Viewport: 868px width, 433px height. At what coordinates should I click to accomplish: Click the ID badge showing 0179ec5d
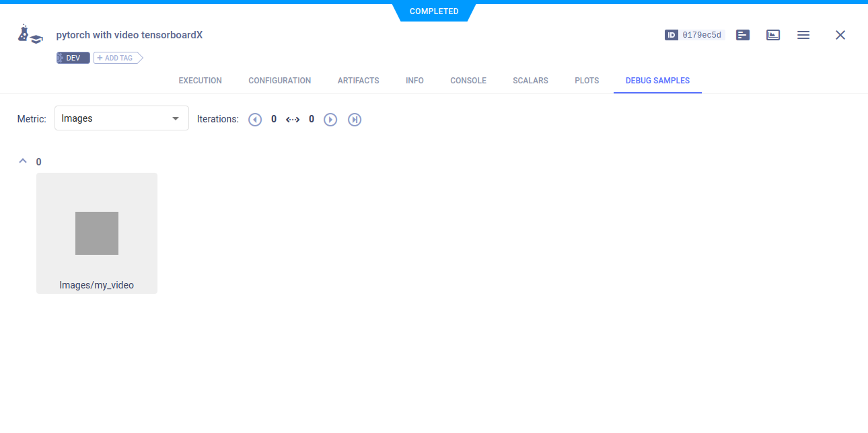coord(694,34)
